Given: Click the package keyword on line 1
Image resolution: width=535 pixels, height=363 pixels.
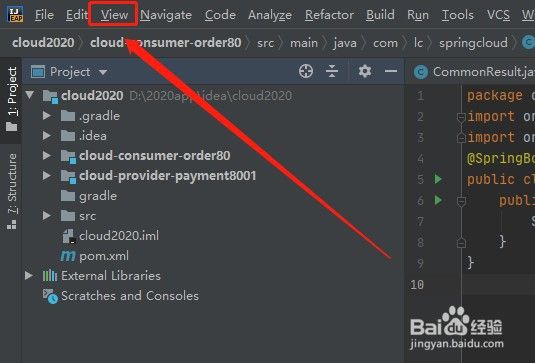Looking at the screenshot, I should click(x=494, y=96).
